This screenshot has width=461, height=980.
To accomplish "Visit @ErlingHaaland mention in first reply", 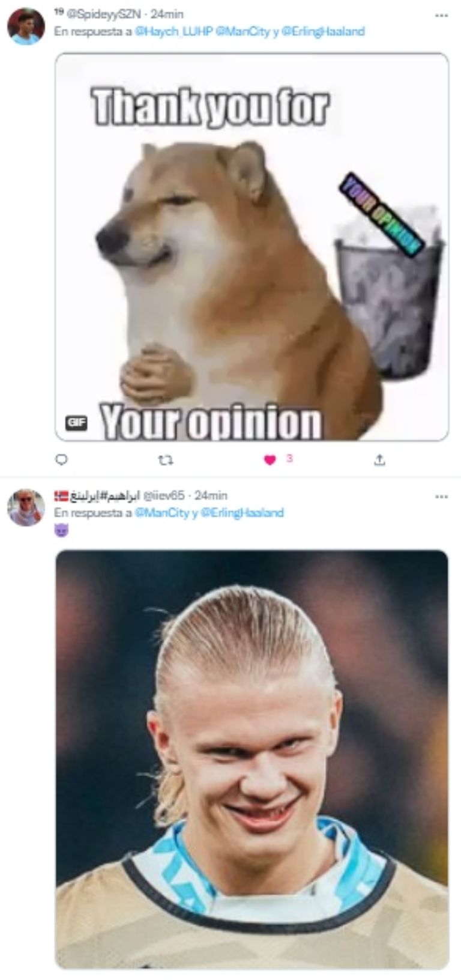I will [322, 31].
